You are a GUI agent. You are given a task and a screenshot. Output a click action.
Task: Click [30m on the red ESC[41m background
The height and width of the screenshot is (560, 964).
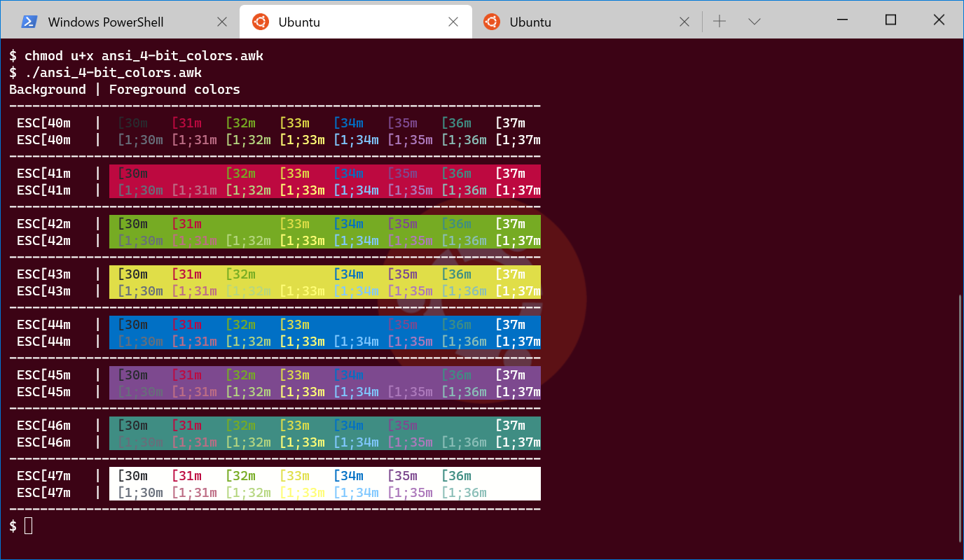point(132,174)
